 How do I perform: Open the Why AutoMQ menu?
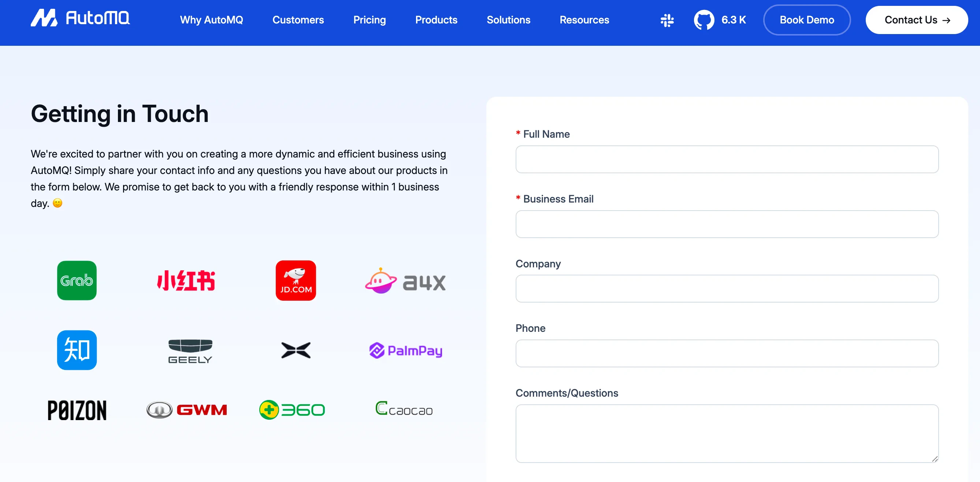tap(211, 20)
